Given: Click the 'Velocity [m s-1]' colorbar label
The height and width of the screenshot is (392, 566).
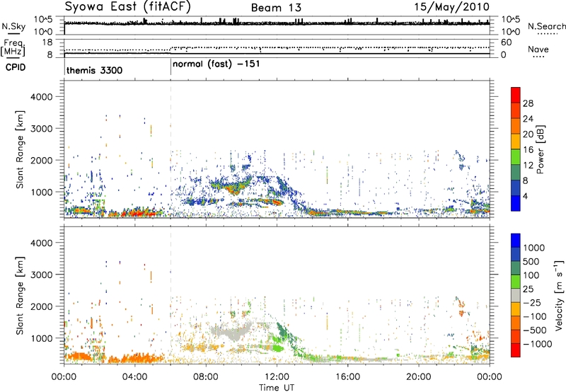Looking at the screenshot, I should click(559, 295).
